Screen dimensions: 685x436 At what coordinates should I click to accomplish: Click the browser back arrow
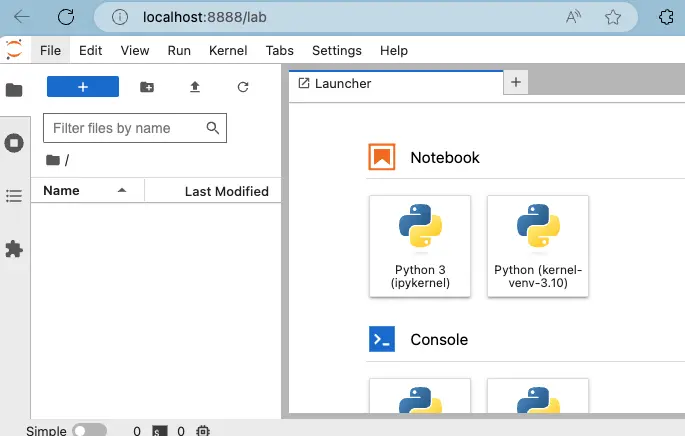click(x=21, y=17)
